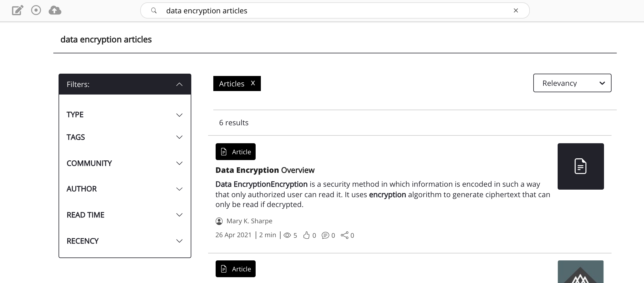Expand the COMMUNITY filter section
The image size is (644, 283).
coord(179,163)
